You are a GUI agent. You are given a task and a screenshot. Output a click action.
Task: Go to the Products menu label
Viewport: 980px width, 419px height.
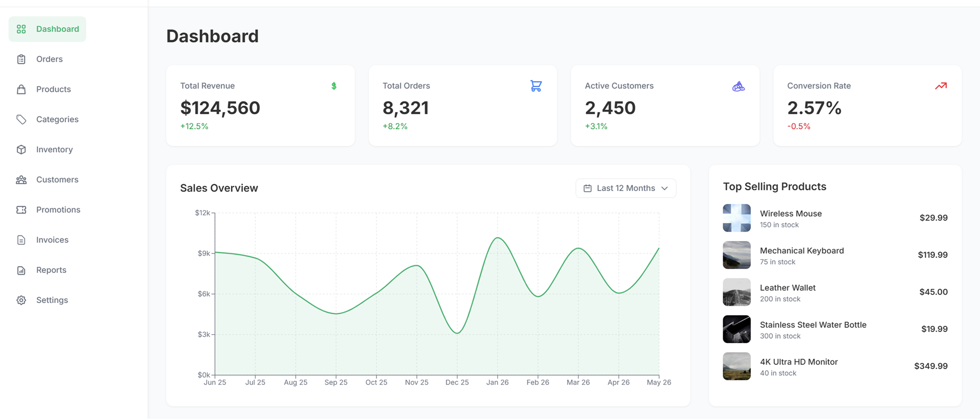click(54, 89)
